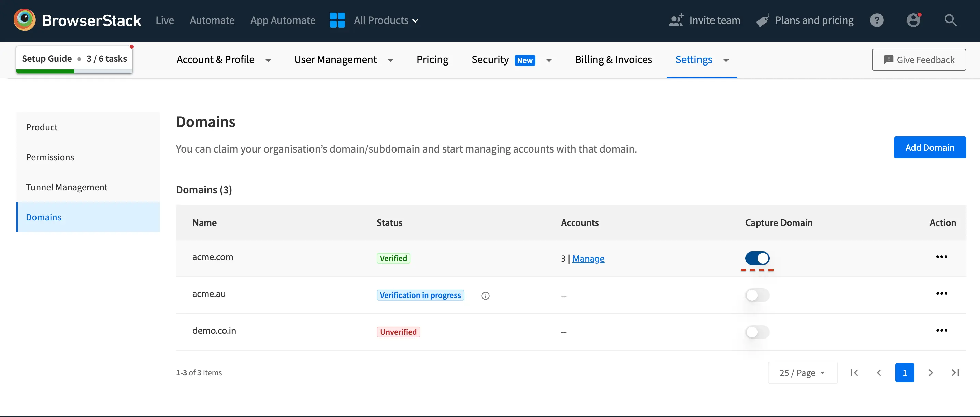Click the BrowserStack logo icon
This screenshot has width=980, height=417.
24,20
